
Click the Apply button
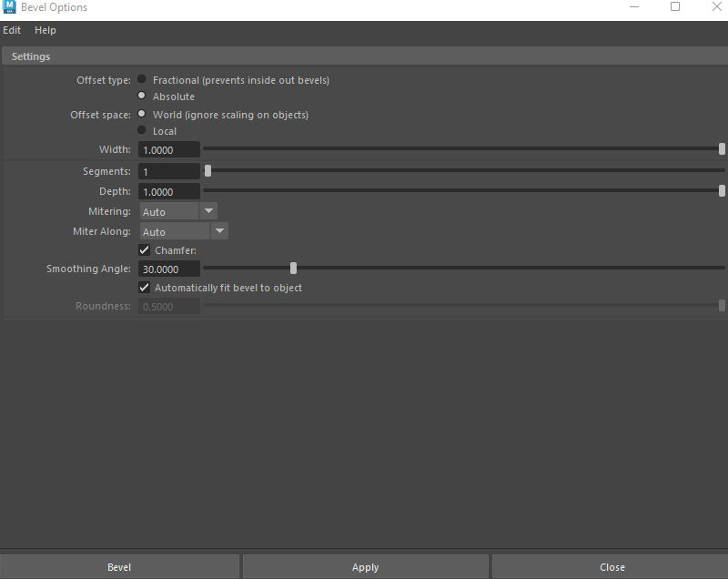(366, 567)
